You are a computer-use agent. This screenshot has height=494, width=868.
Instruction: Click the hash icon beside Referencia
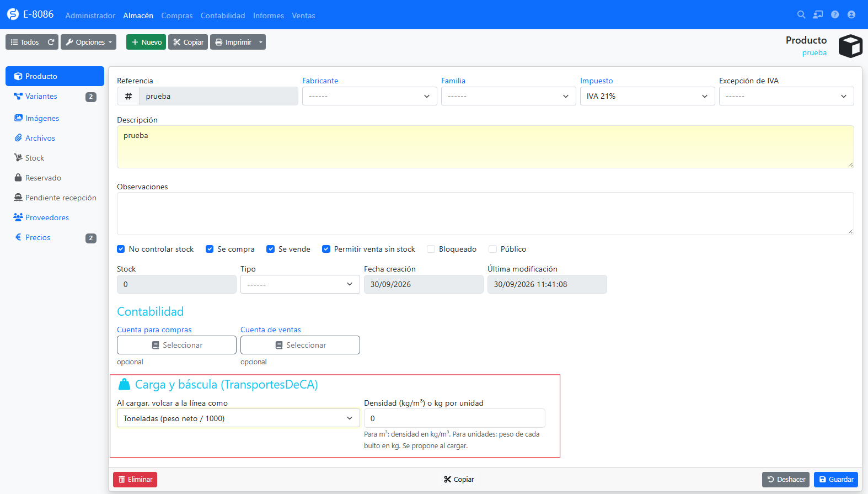point(128,96)
